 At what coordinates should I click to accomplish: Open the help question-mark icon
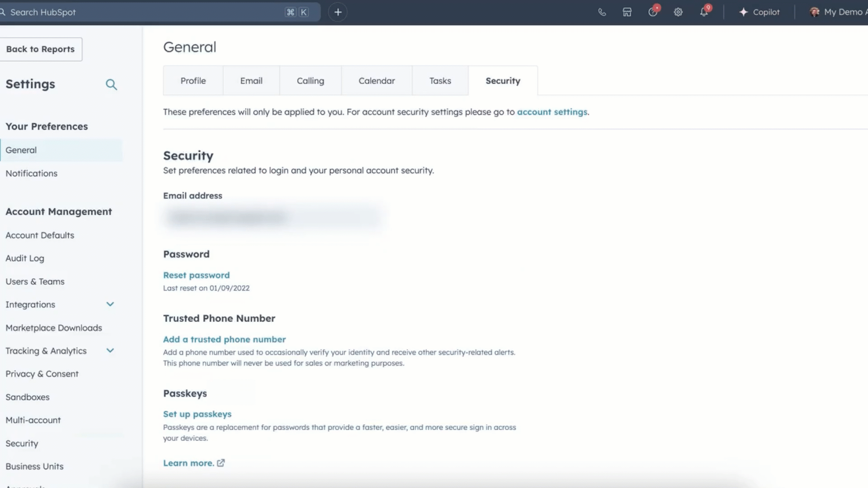tap(653, 12)
